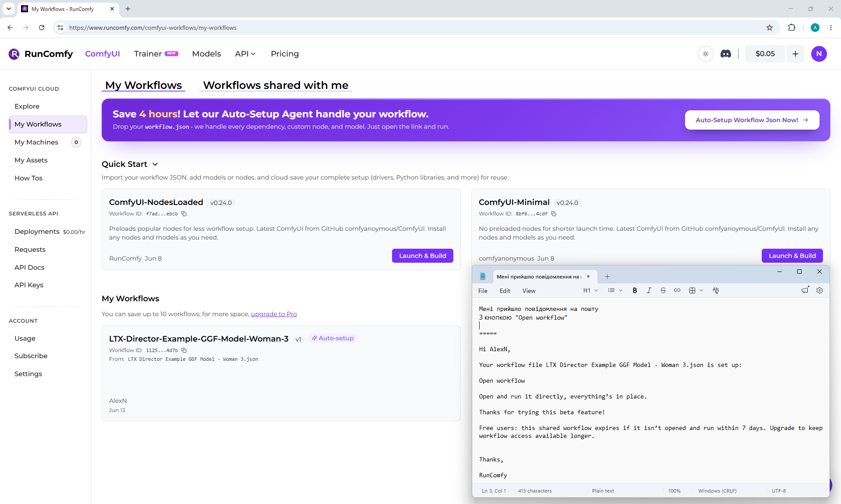Open Explore in the sidebar
The width and height of the screenshot is (841, 504).
(x=27, y=106)
